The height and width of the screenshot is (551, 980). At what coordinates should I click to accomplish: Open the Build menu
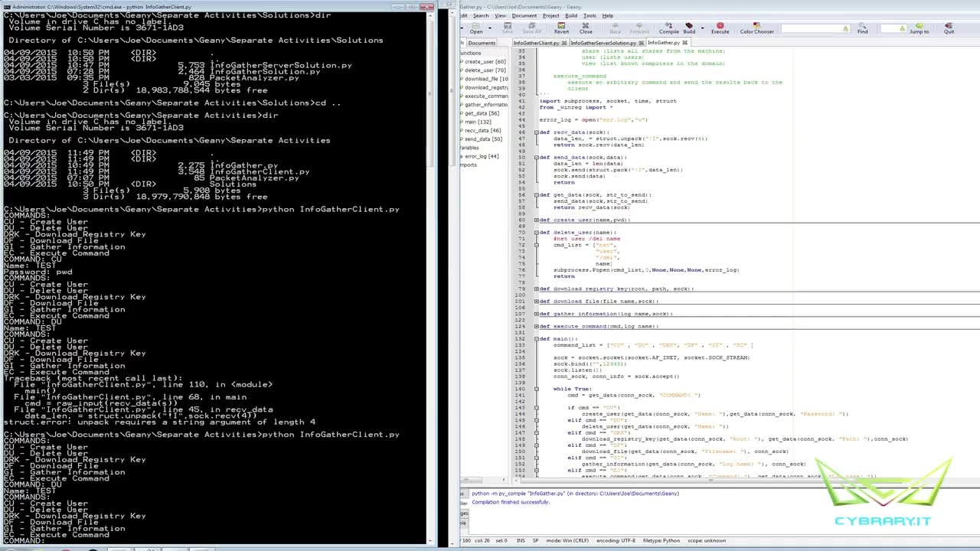(x=571, y=15)
